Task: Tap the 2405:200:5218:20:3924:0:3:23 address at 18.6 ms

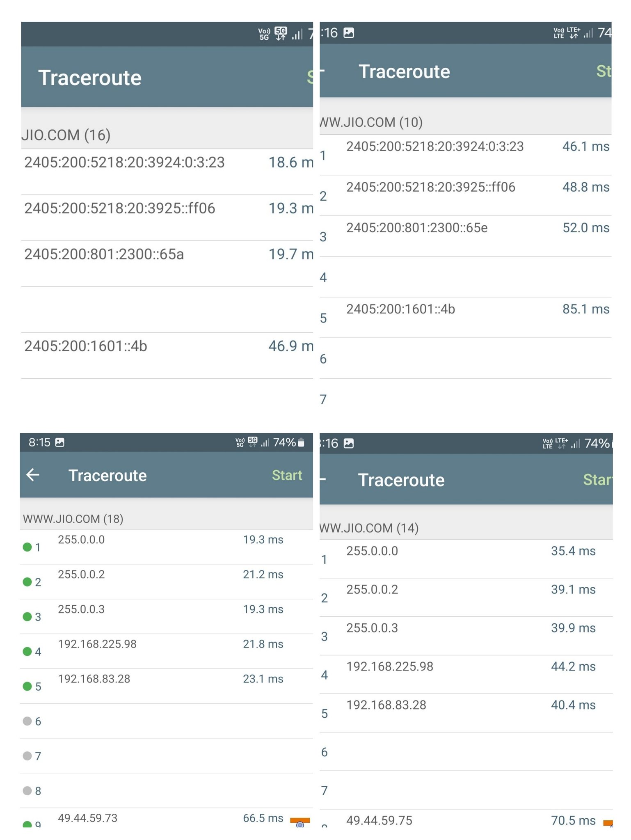Action: (124, 162)
